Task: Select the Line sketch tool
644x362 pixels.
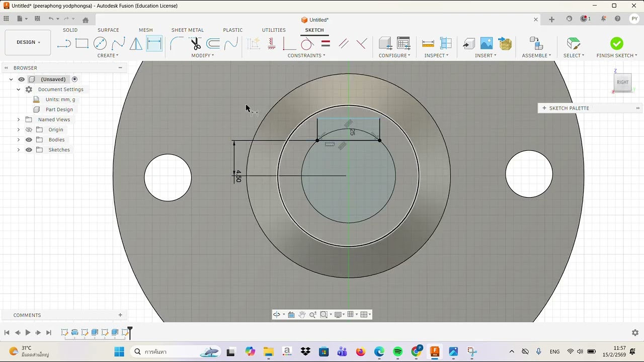Action: 64,44
